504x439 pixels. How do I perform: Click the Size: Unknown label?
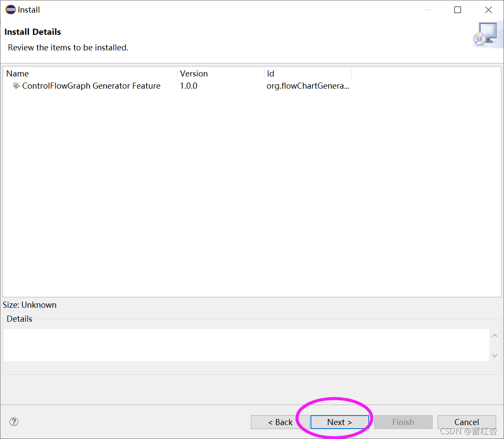(30, 305)
